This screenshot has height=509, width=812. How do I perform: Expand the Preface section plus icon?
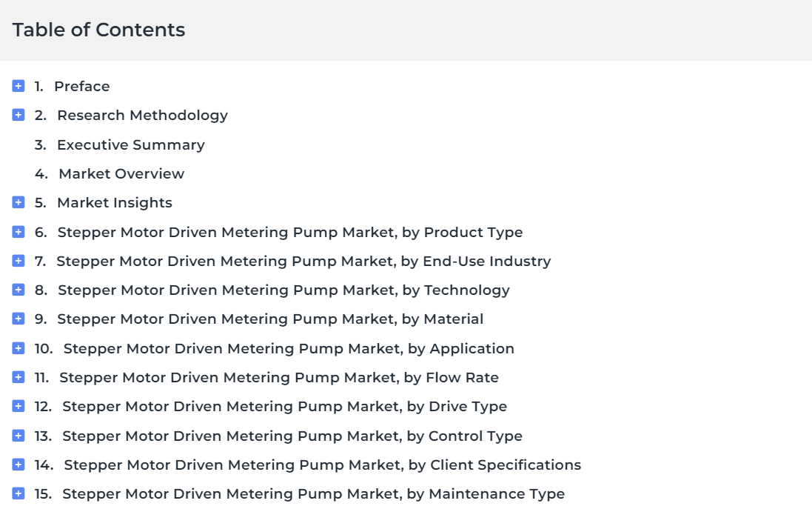point(18,85)
